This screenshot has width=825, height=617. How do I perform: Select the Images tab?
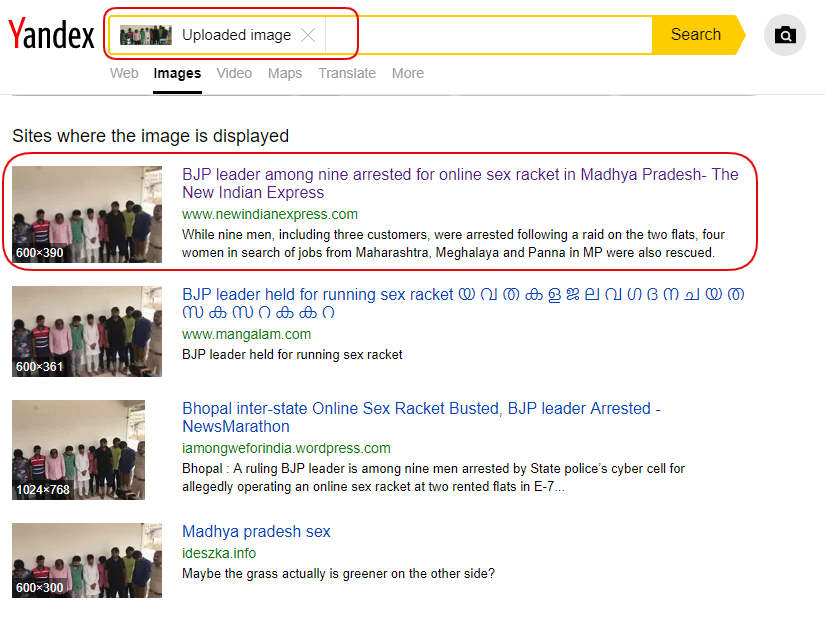point(177,73)
